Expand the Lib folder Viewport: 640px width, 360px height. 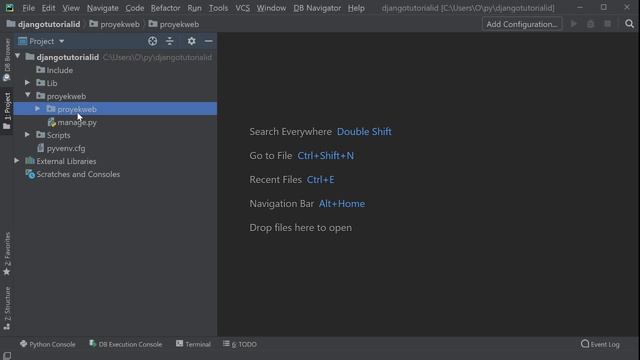27,83
